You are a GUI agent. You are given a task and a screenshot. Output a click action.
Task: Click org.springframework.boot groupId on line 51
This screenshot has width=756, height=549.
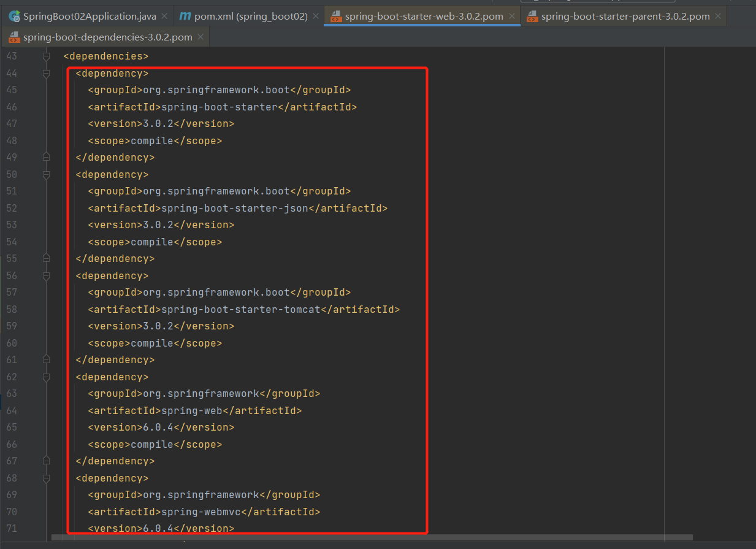point(216,191)
